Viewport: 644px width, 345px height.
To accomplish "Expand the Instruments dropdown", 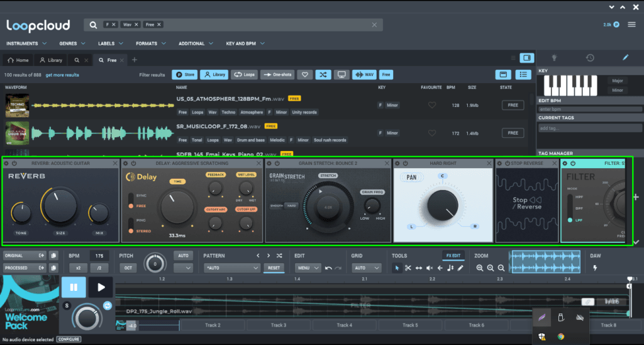I will tap(26, 43).
